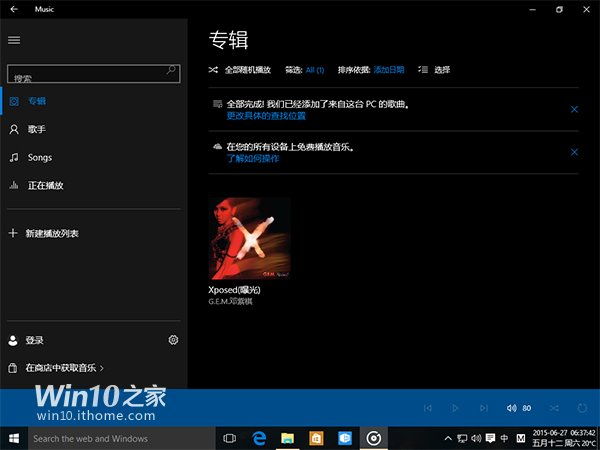Enable selection mode with 选择
Viewport: 600px width, 450px height.
(434, 70)
